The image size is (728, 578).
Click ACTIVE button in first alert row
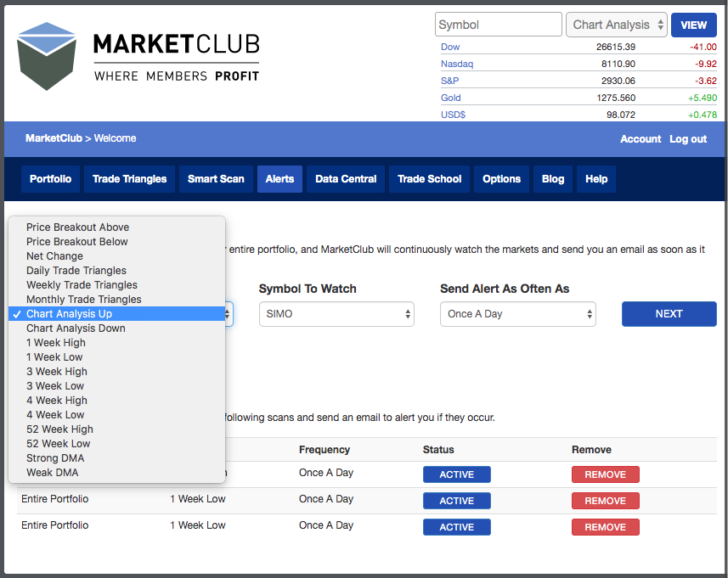tap(457, 474)
